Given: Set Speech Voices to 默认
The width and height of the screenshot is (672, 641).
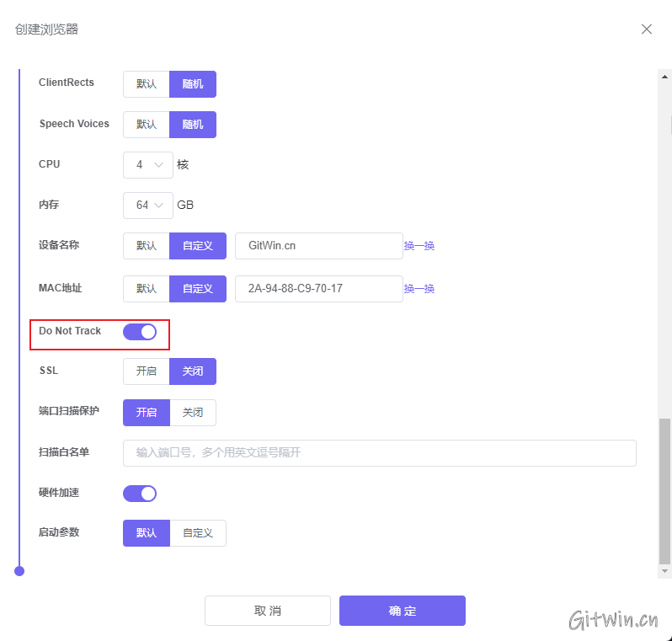Looking at the screenshot, I should [x=147, y=125].
